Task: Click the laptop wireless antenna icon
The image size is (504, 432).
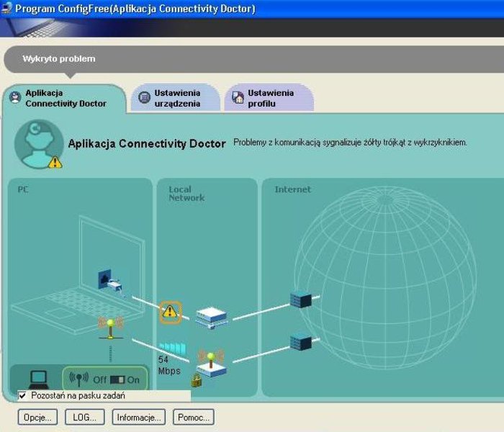Action: (110, 328)
